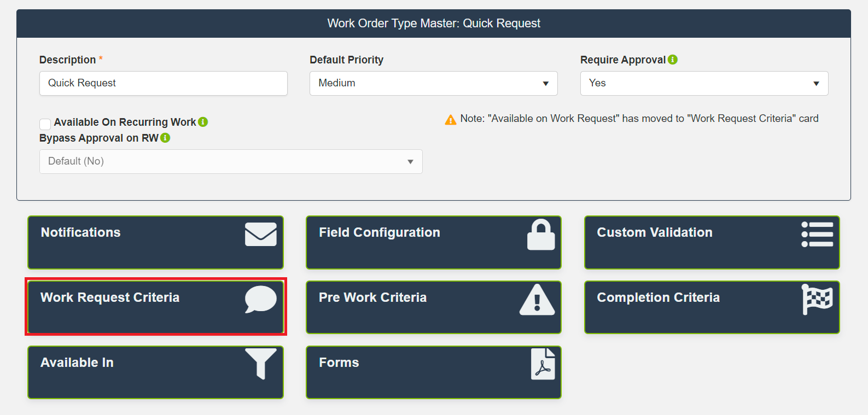Image resolution: width=868 pixels, height=415 pixels.
Task: Click the checkered flag on Completion Criteria
Action: 817,299
